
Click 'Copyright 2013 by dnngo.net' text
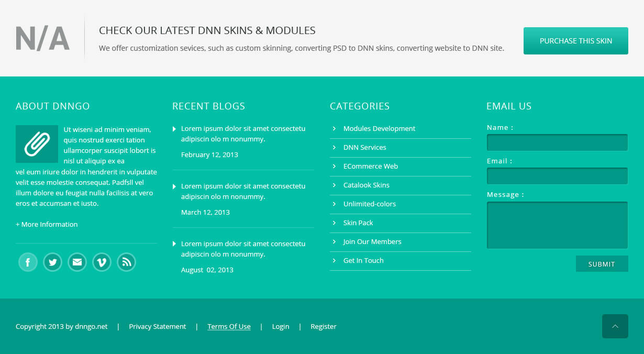(62, 326)
